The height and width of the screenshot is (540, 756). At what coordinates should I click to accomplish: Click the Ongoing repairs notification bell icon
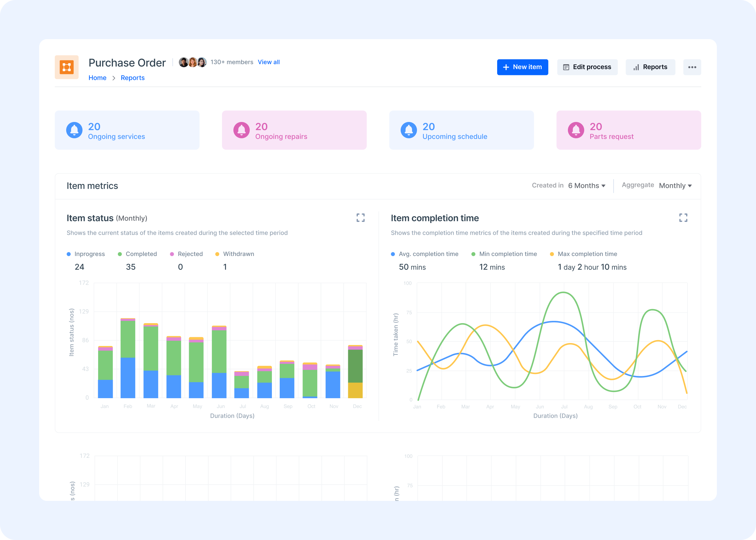[x=242, y=130]
